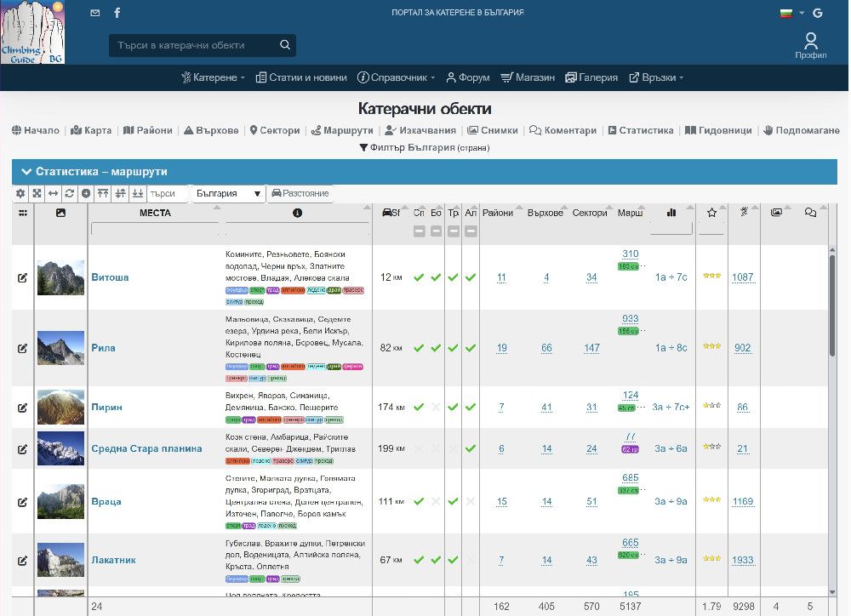Switch to the Карта tab
851x616 pixels.
click(x=91, y=131)
